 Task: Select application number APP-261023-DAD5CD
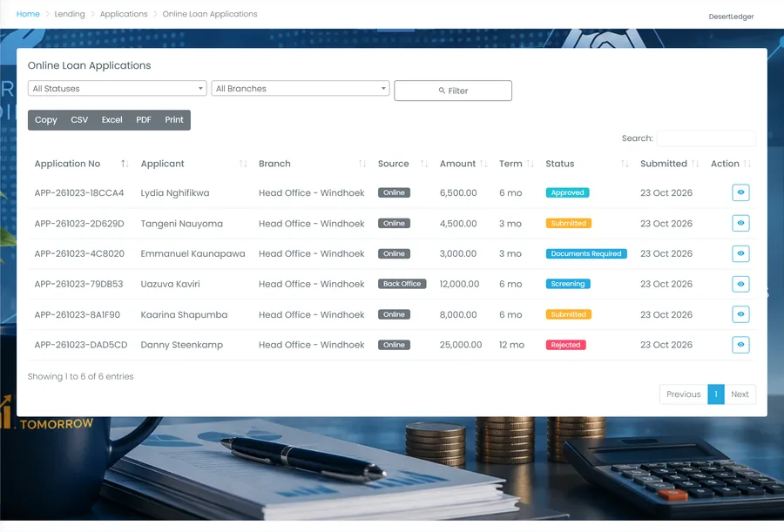pyautogui.click(x=81, y=345)
